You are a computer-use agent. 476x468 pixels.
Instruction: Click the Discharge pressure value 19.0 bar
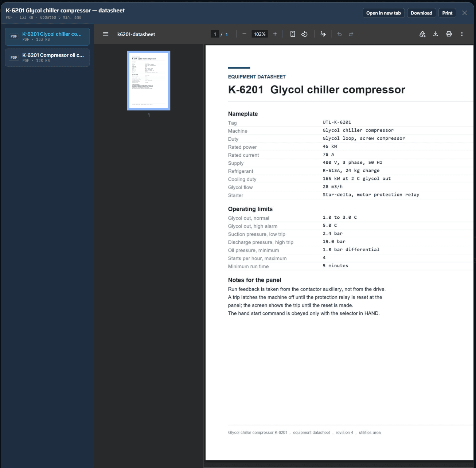334,241
